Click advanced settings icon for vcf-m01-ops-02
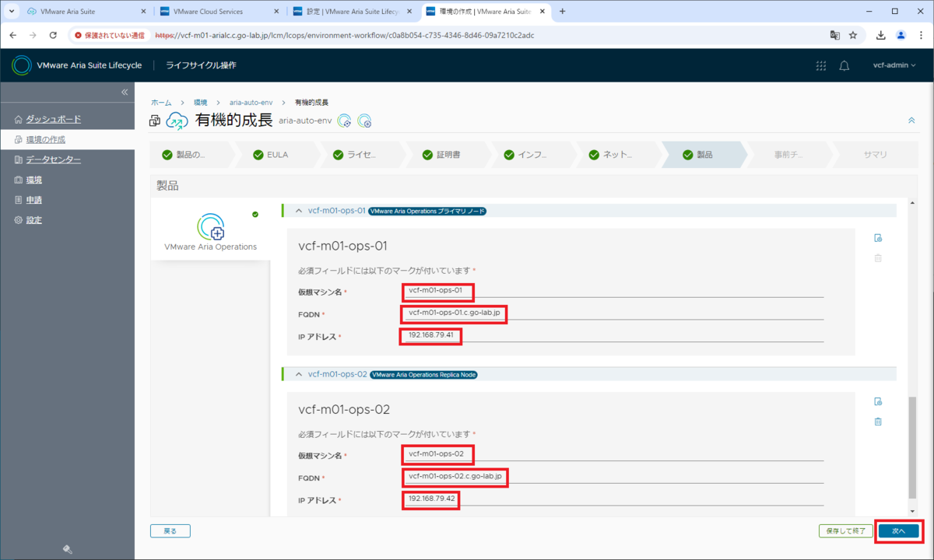Screen dimensions: 934x560 click(878, 401)
